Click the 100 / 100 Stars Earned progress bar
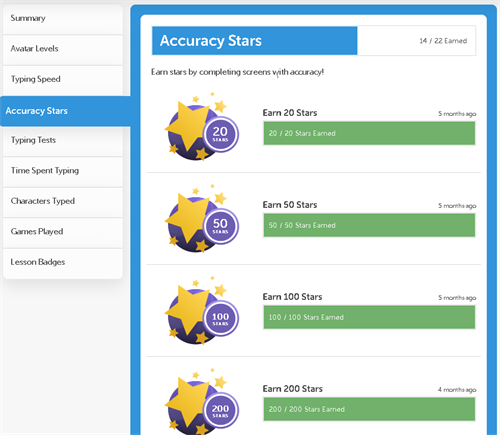 (x=369, y=317)
